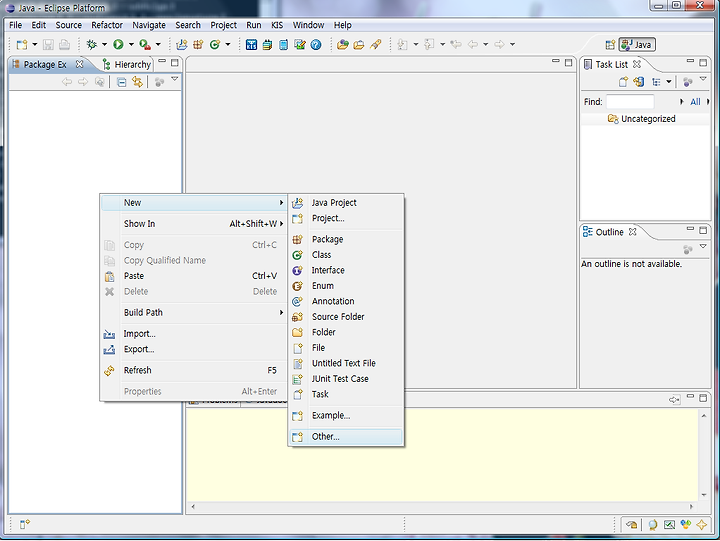This screenshot has width=720, height=541.
Task: Open dropdown arrow beside Run button
Action: 131,45
